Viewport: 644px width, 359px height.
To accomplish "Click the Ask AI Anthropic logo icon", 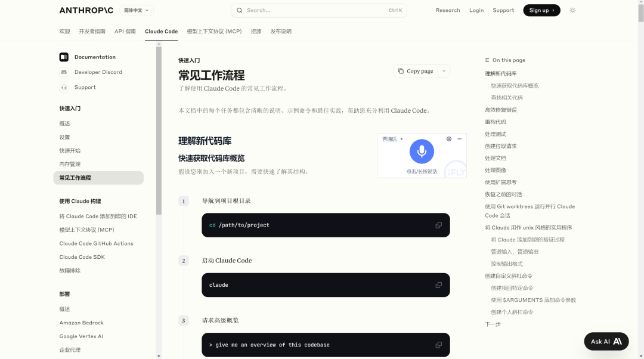I will click(618, 341).
